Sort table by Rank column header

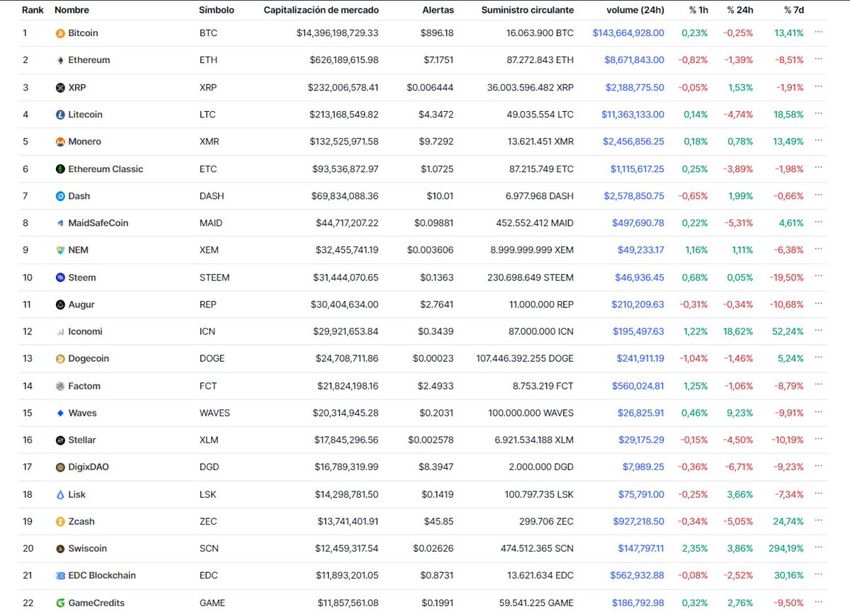33,10
